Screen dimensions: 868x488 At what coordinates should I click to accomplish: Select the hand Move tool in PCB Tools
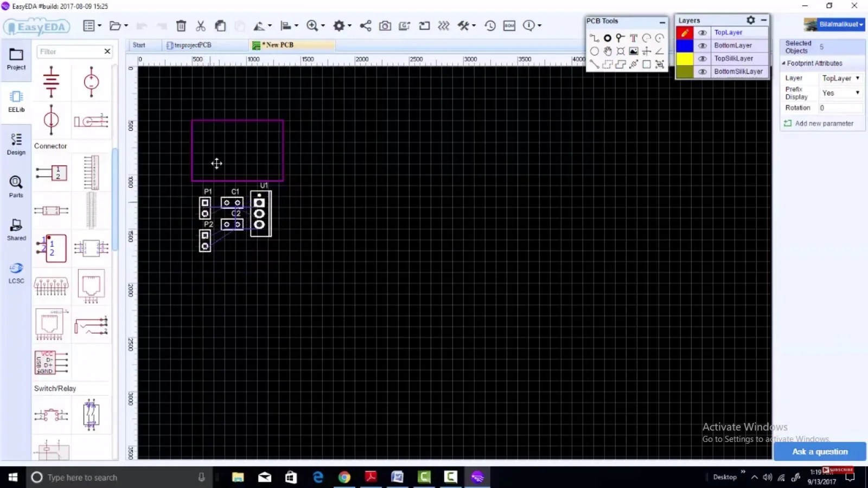click(608, 51)
